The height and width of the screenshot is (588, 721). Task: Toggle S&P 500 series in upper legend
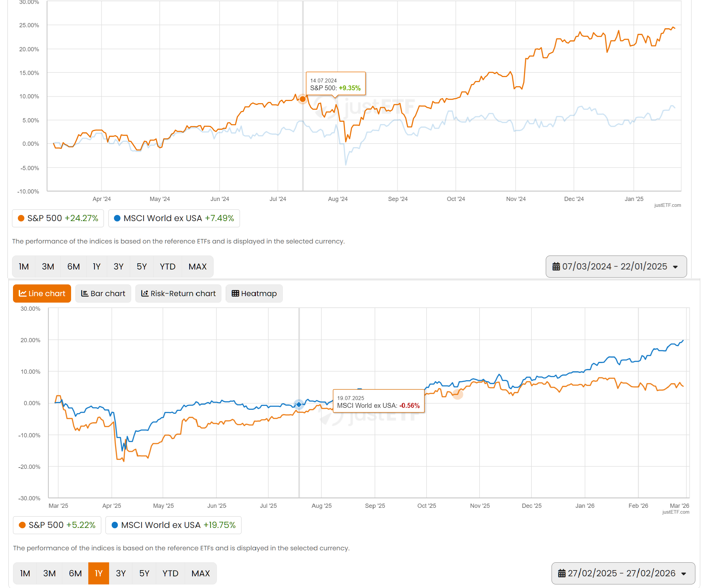(x=58, y=218)
